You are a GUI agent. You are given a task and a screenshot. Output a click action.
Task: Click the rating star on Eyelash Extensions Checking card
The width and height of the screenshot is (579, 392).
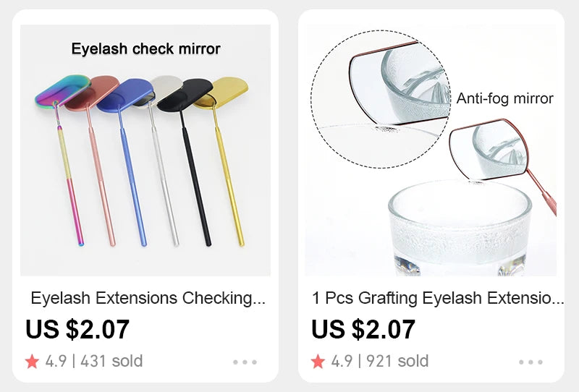pyautogui.click(x=32, y=362)
